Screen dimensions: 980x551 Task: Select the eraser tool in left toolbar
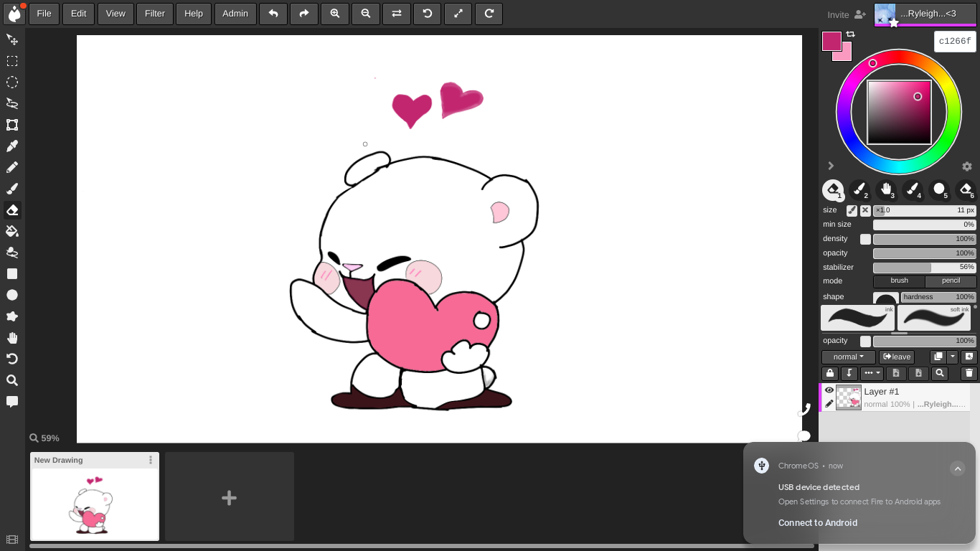[12, 210]
